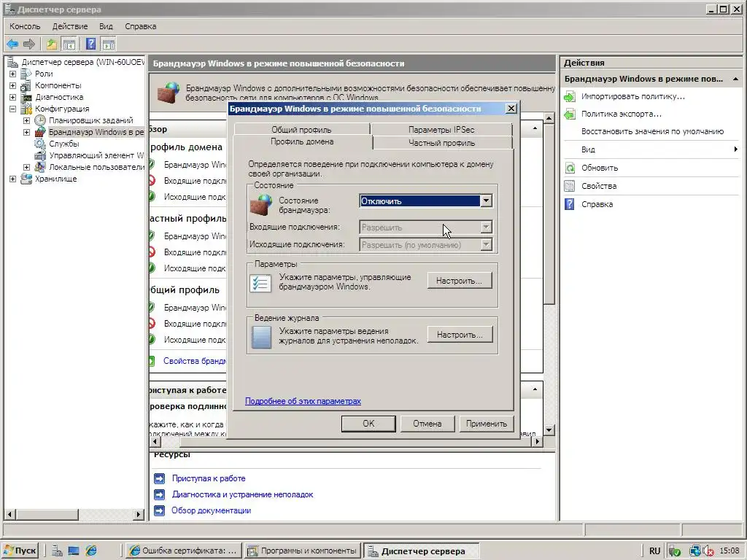Toggle the console tree pane toolbar icon

click(x=69, y=44)
